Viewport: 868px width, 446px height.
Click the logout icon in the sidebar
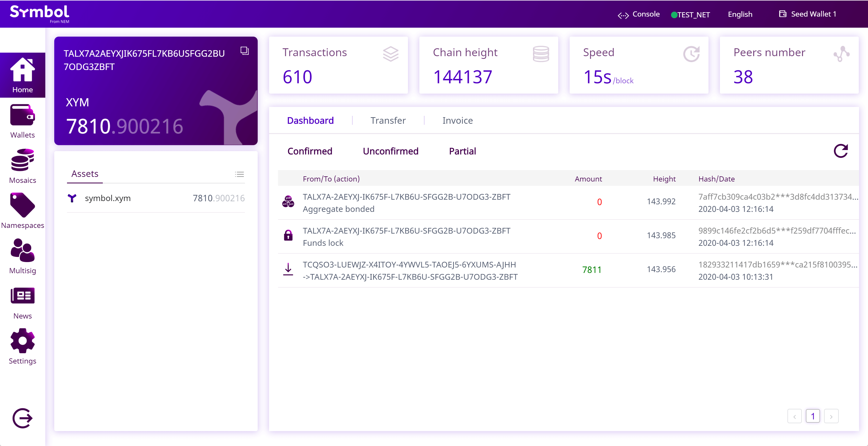point(23,418)
